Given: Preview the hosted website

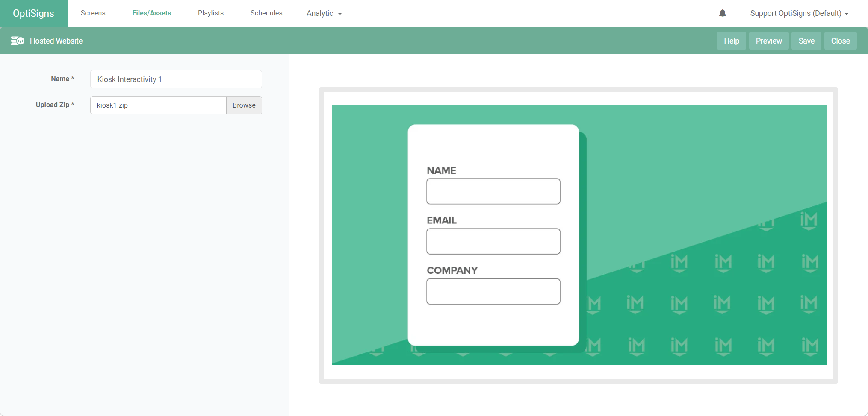Looking at the screenshot, I should [x=768, y=41].
